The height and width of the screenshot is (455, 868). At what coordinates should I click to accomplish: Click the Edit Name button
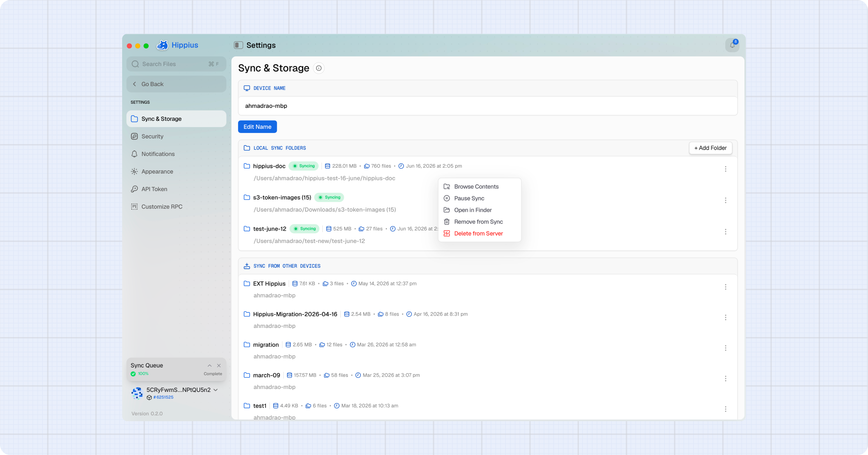point(257,127)
